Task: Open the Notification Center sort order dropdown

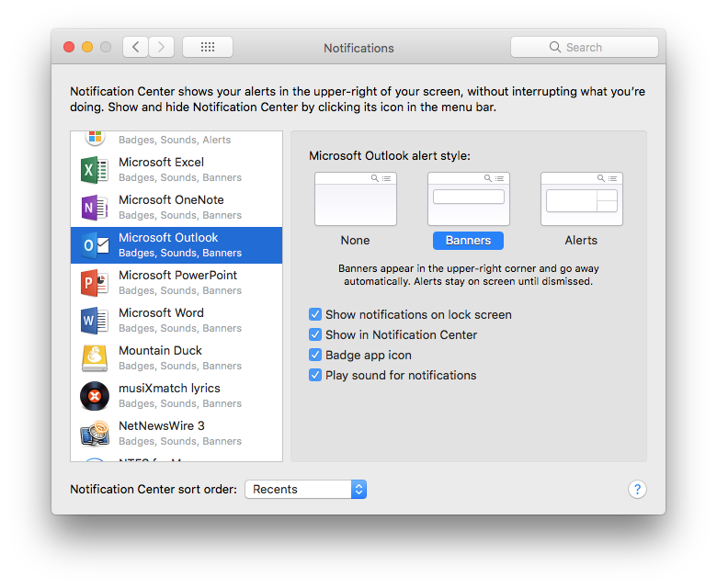Action: point(305,490)
